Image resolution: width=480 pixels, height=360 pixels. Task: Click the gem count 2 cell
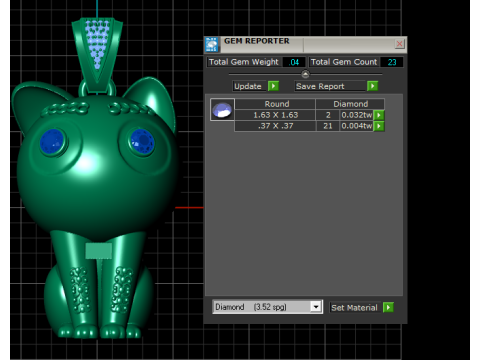[328, 115]
